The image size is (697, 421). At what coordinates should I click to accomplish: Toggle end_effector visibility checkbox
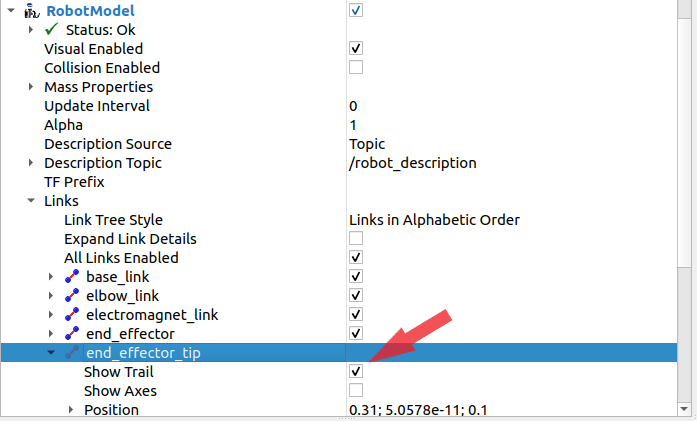point(356,333)
